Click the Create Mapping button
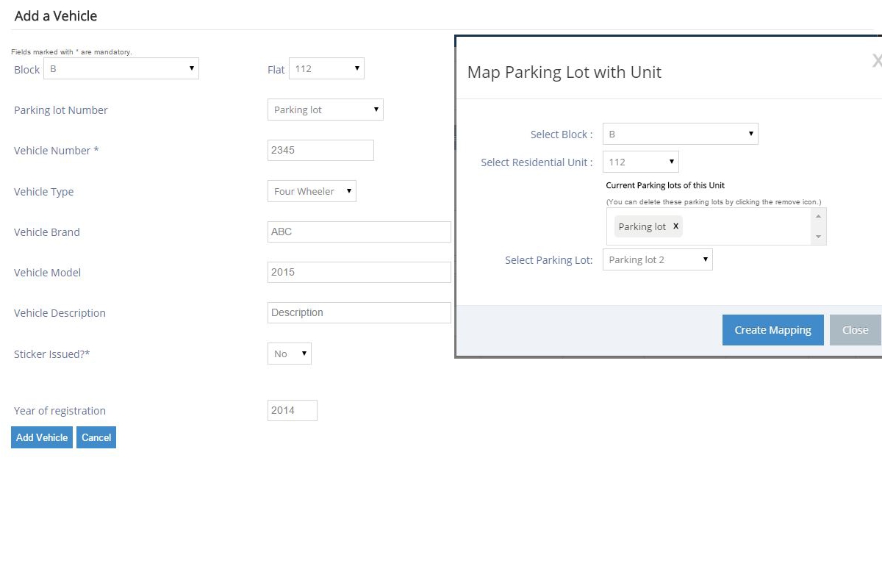This screenshot has height=588, width=882. pos(772,330)
